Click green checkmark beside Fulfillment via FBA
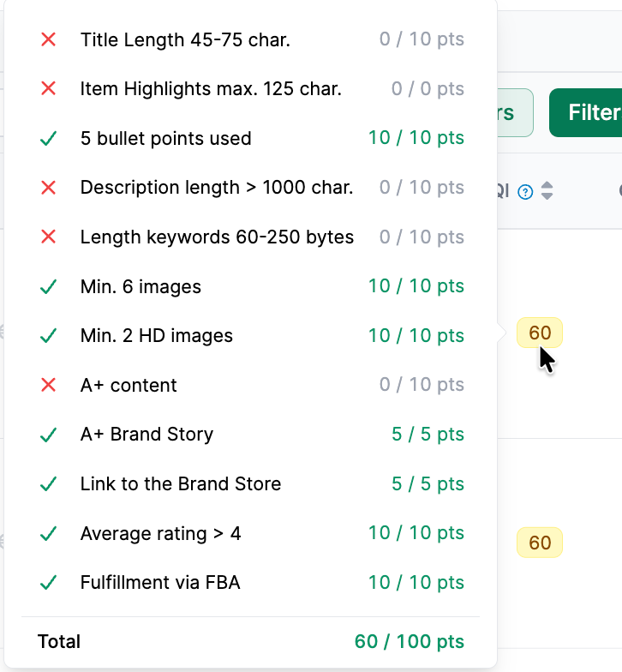 [48, 583]
